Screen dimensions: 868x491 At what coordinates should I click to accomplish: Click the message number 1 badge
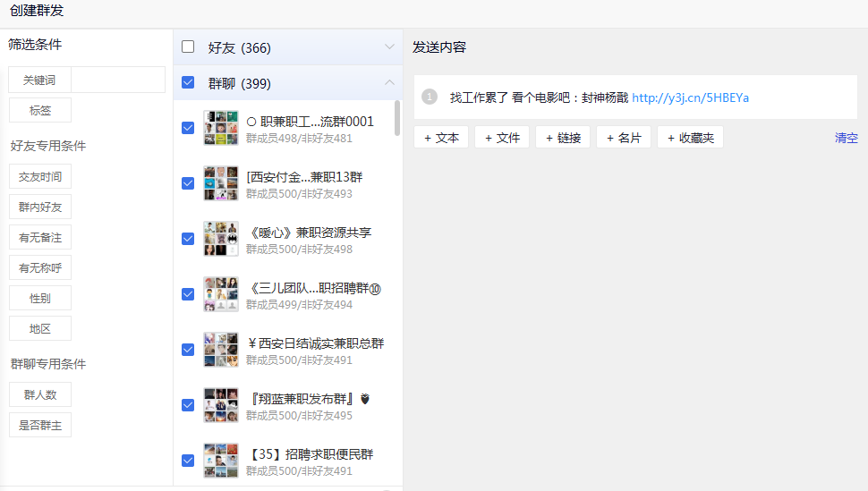pyautogui.click(x=429, y=97)
